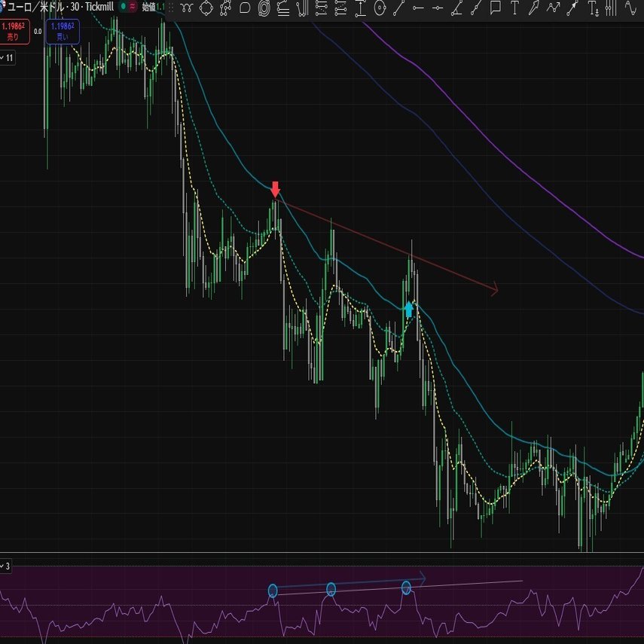The image size is (644, 644).
Task: Select the horizontal ray tool
Action: pyautogui.click(x=418, y=8)
